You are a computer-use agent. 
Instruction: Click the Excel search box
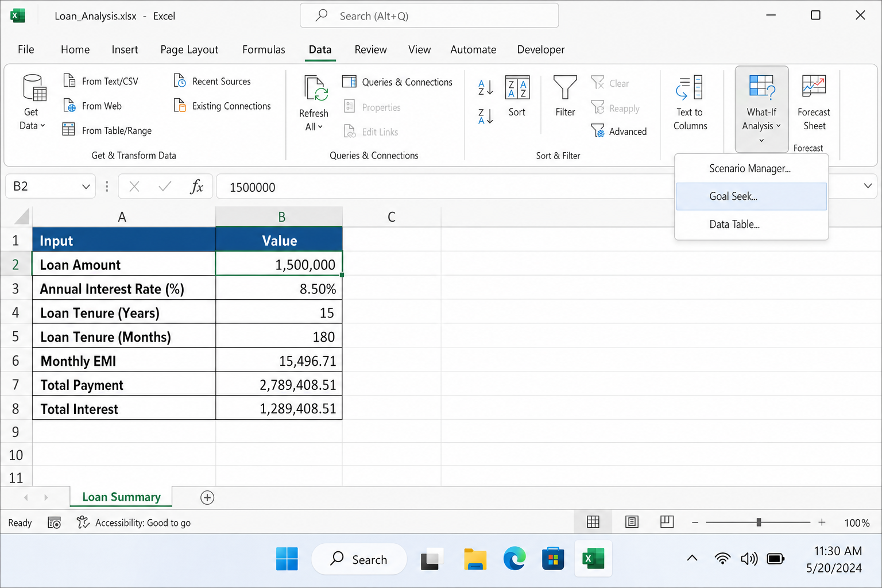tap(429, 16)
